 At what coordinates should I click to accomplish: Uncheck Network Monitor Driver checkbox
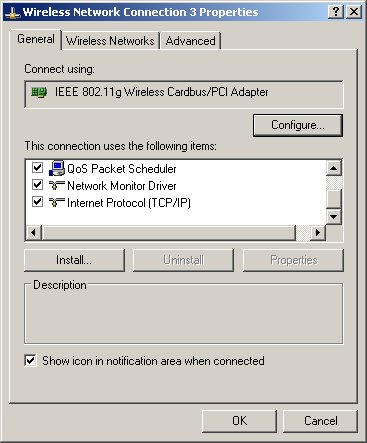tap(37, 185)
